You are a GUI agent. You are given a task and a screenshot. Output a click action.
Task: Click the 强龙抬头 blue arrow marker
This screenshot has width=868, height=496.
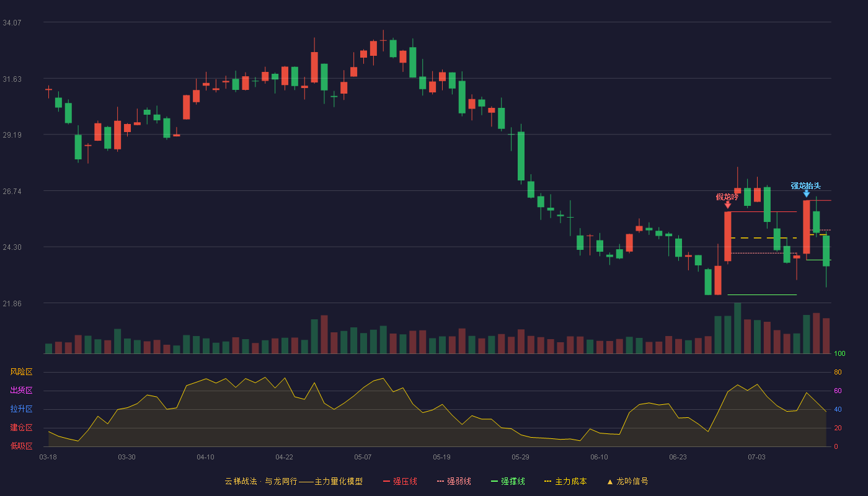[x=806, y=193]
